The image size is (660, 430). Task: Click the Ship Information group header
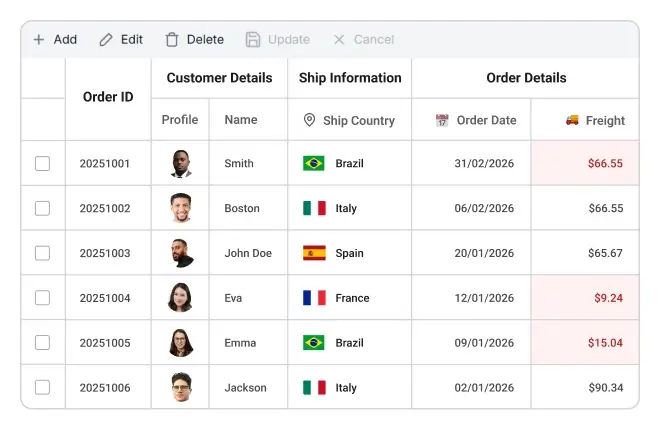[350, 78]
